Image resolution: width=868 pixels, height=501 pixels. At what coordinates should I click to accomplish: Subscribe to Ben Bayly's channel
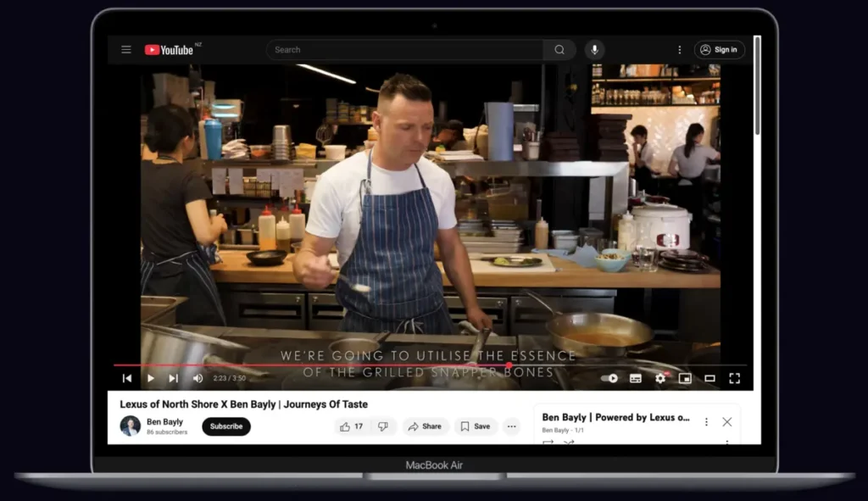point(225,427)
